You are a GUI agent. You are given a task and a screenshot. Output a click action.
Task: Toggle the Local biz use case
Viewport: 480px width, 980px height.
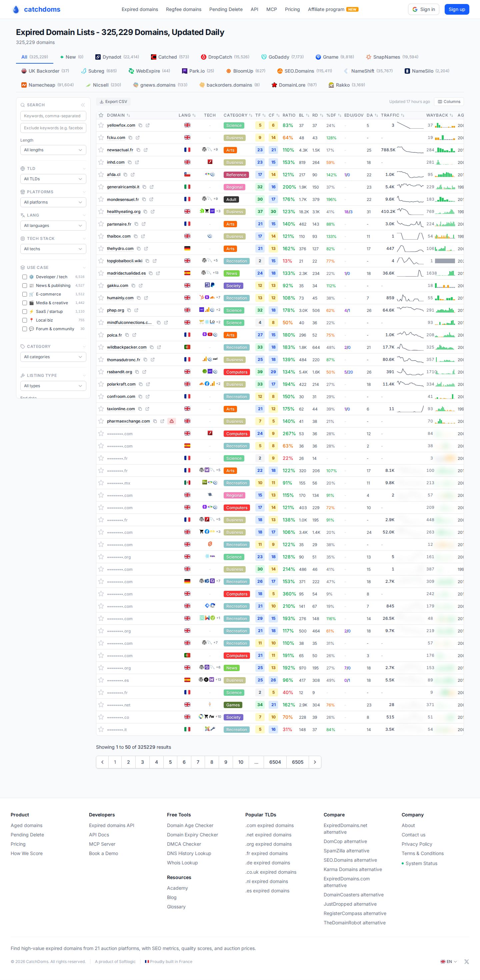point(24,320)
